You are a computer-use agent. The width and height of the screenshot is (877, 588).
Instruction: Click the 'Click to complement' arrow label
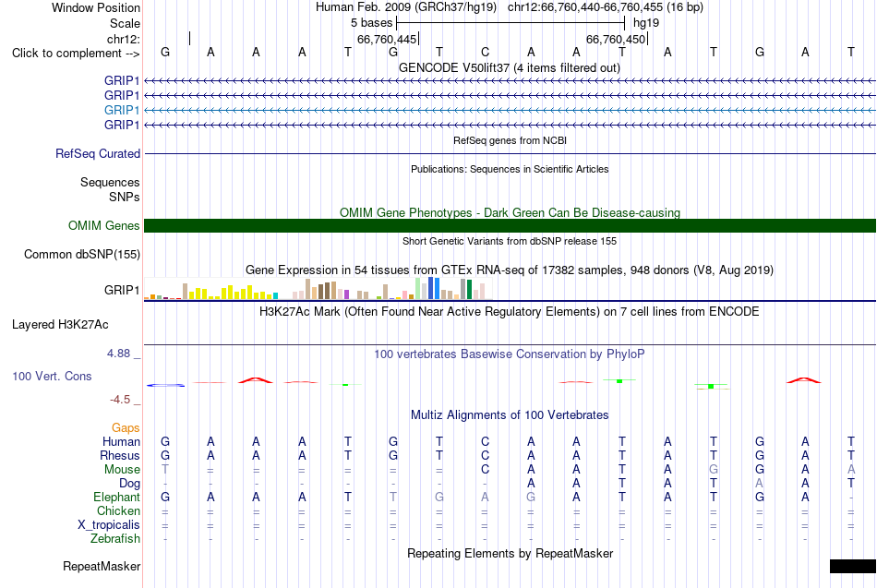coord(76,54)
